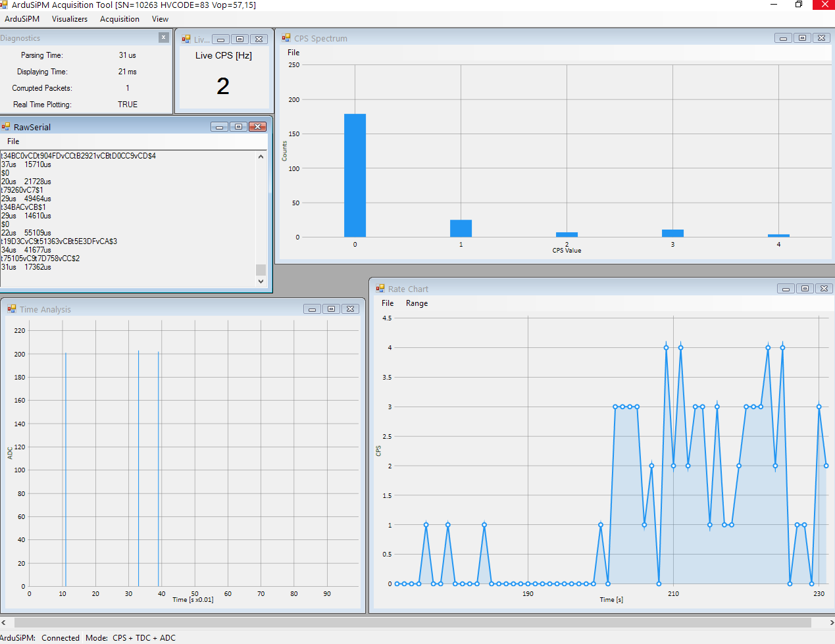This screenshot has width=835, height=644.
Task: Select raw line t79260vC7$1
Action: (22, 190)
